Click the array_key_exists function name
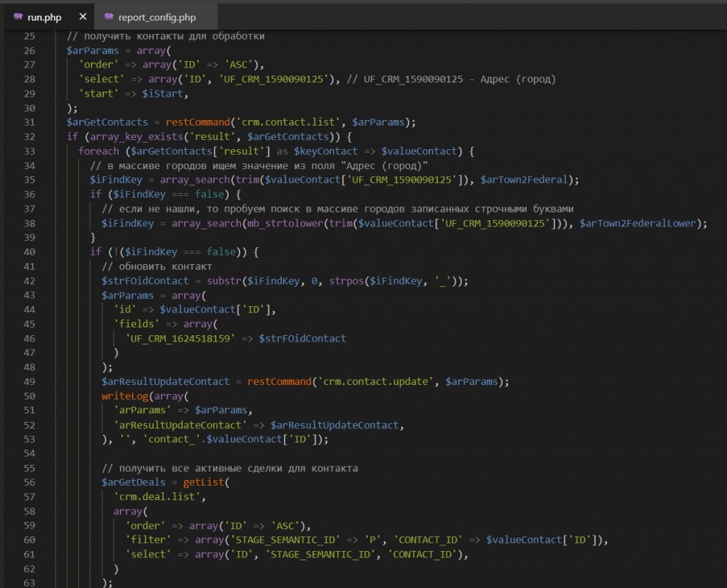Screen dimensions: 727x588 (x=136, y=136)
